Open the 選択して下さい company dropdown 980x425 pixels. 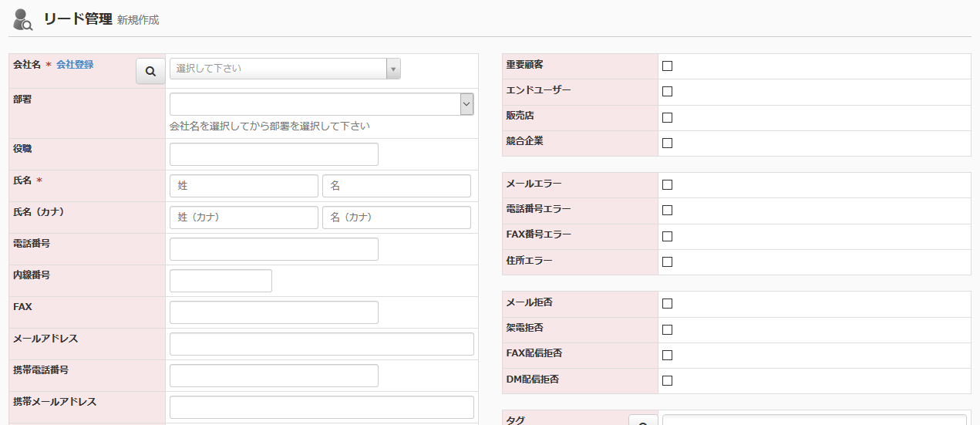[285, 69]
